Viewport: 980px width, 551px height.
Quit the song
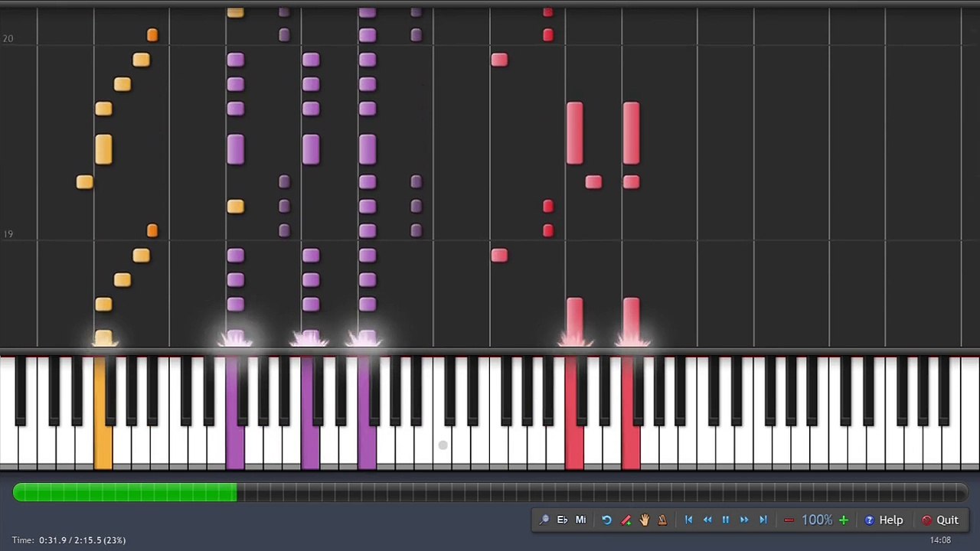click(940, 520)
